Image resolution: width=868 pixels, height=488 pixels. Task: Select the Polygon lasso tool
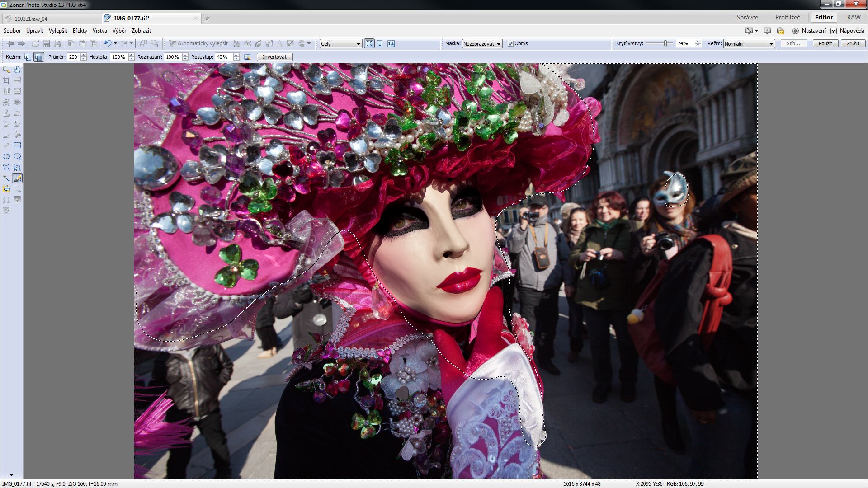(x=6, y=167)
